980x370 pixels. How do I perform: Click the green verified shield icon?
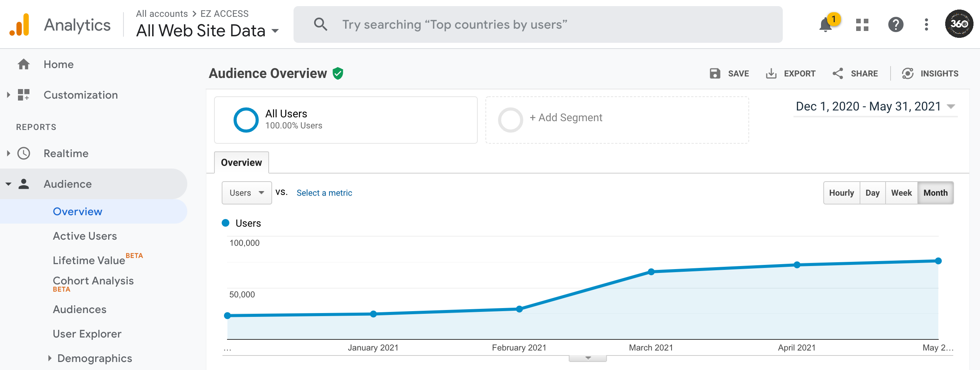click(x=338, y=73)
